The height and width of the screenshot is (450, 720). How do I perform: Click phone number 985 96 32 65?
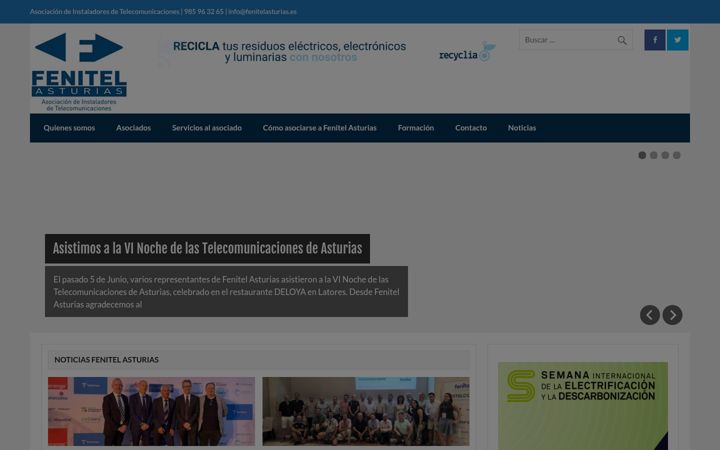click(x=204, y=11)
